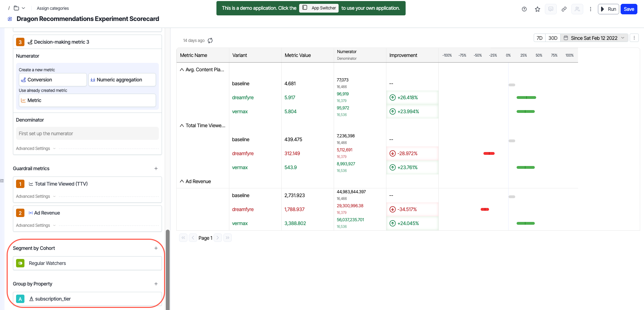
Task: Click the Run button
Action: (608, 9)
